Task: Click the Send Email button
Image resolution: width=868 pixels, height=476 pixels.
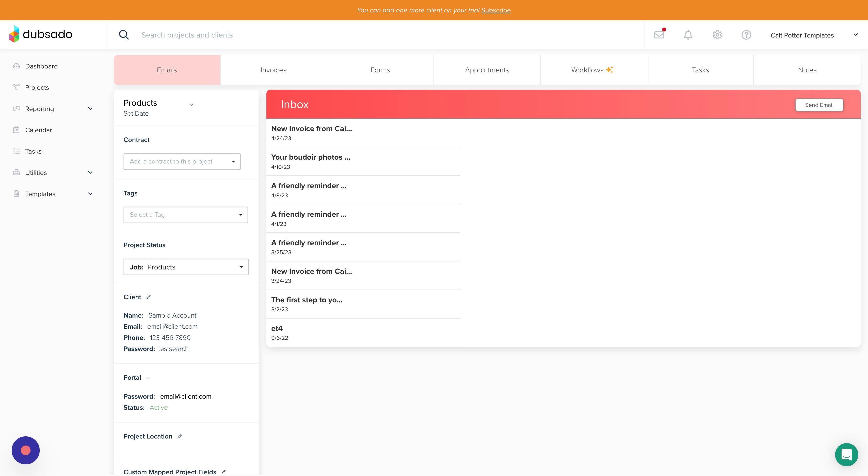Action: pyautogui.click(x=819, y=105)
